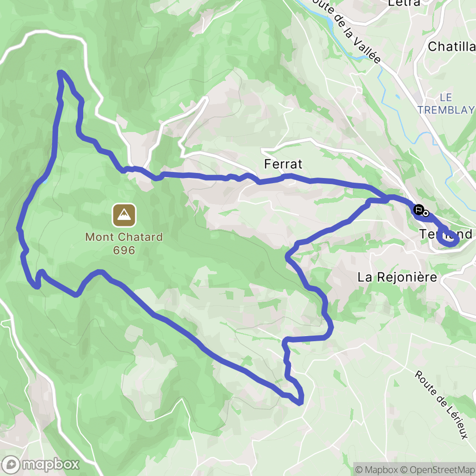Image resolution: width=476 pixels, height=476 pixels.
Task: Open the Mapbox attribution link
Action: [377, 469]
